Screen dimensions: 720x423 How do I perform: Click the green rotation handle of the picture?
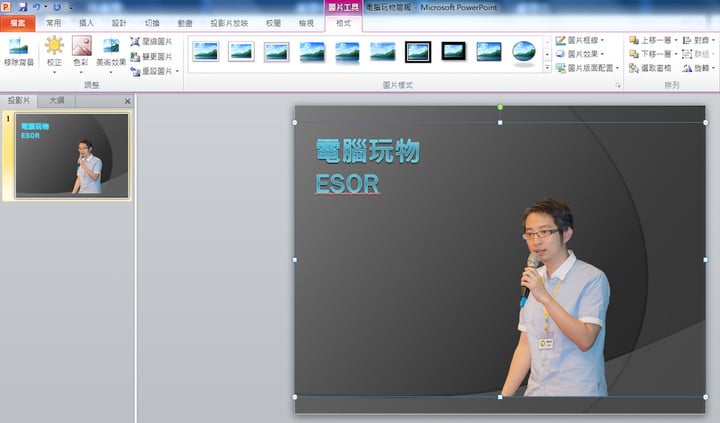pos(500,107)
